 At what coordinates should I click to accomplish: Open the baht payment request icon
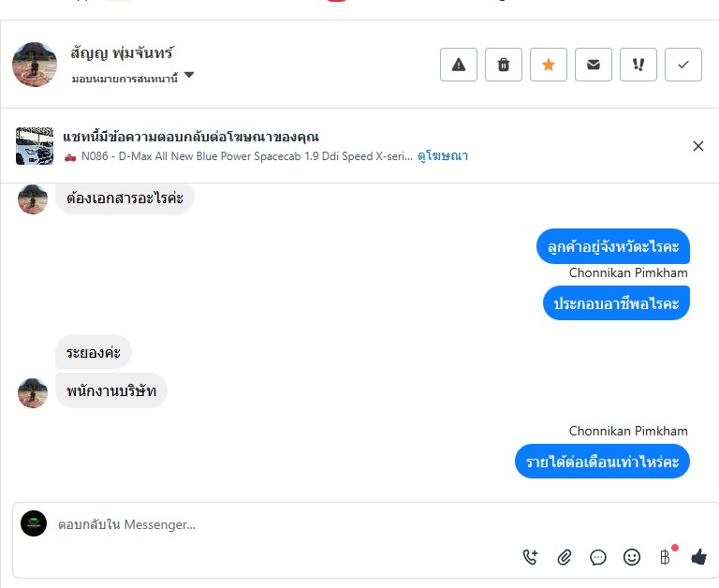click(x=666, y=557)
